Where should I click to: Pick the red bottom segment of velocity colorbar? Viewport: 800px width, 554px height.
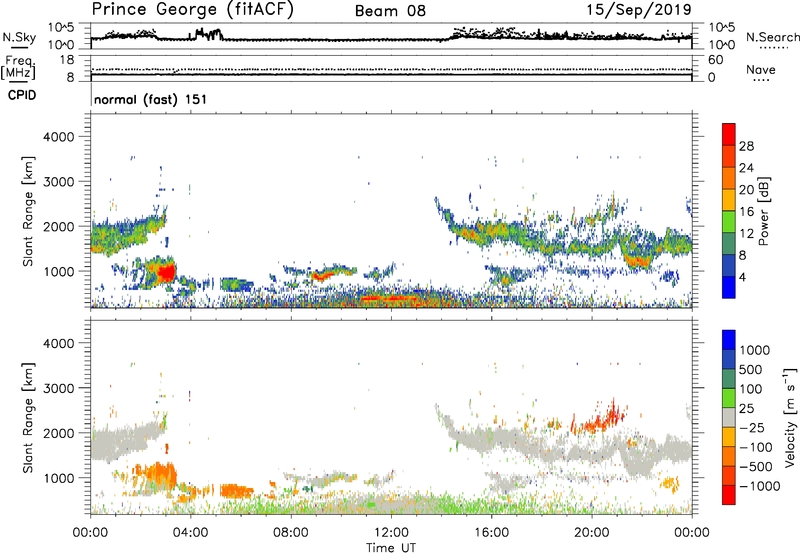pos(729,495)
